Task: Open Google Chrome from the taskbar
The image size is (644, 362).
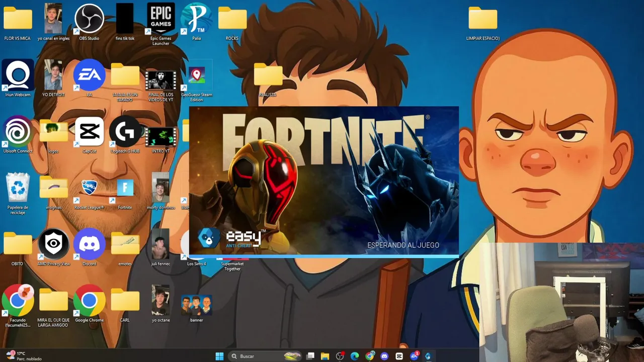Action: [370, 356]
